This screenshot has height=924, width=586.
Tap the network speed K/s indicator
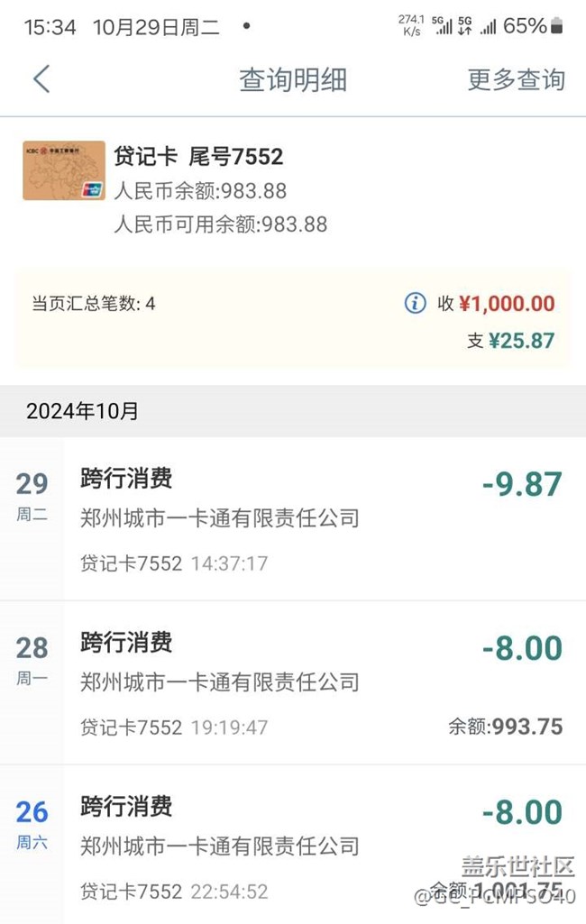pos(411,25)
